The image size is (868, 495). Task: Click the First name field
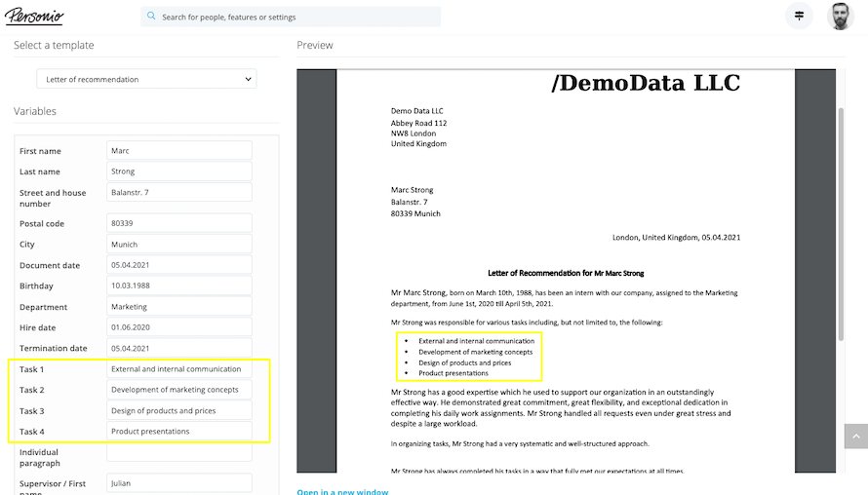pyautogui.click(x=178, y=151)
